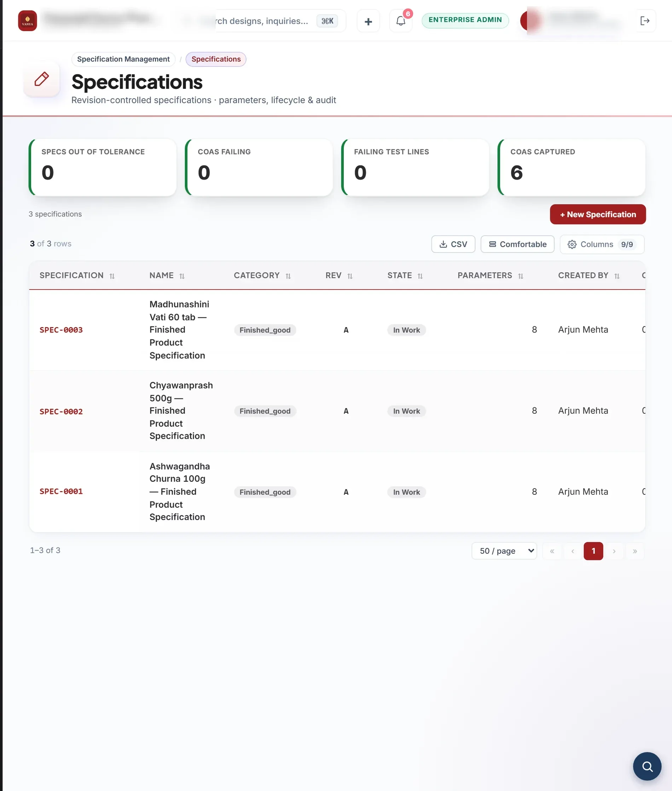Sort by the Parameters column
The height and width of the screenshot is (791, 672).
pos(520,276)
